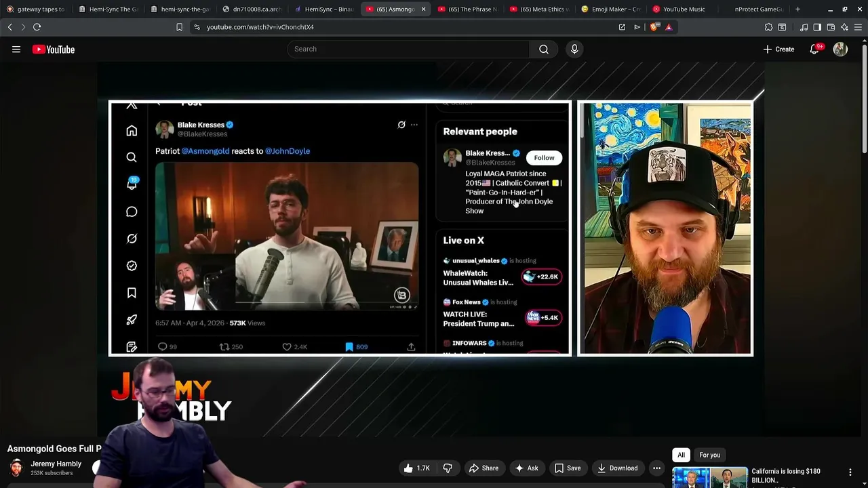Focus the YouTube search box

click(409, 49)
